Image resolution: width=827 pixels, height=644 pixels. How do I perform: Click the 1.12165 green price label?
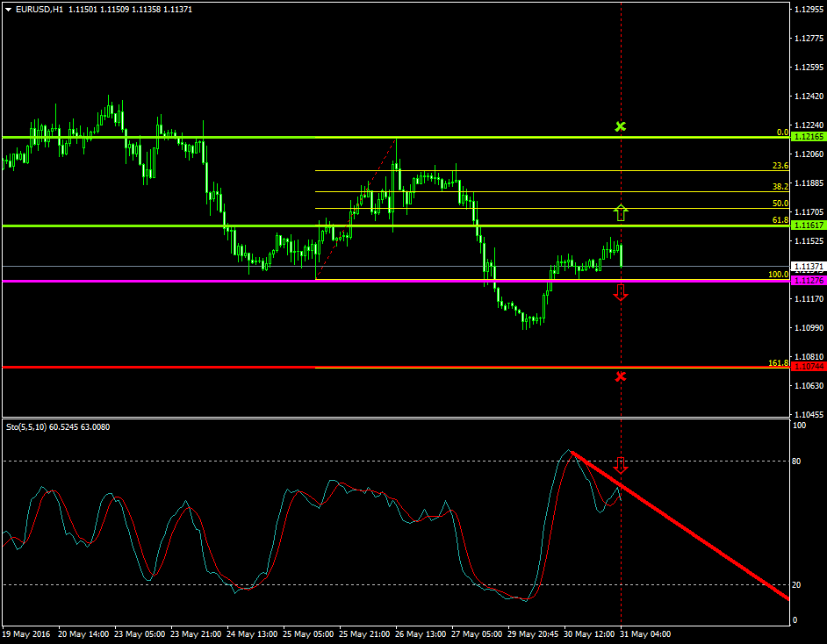tap(808, 137)
